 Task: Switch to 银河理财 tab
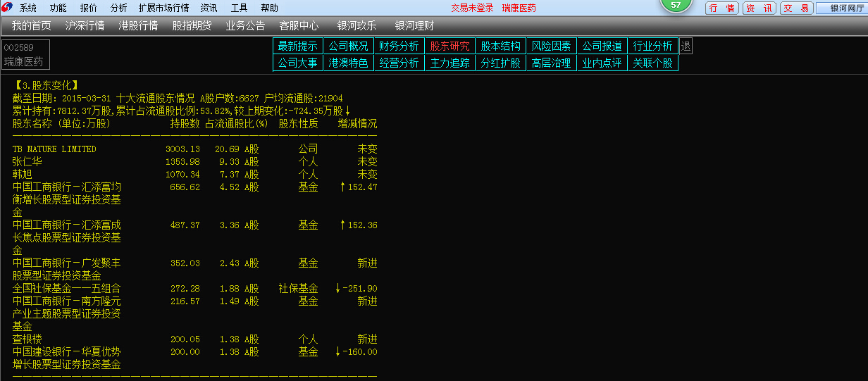point(414,26)
